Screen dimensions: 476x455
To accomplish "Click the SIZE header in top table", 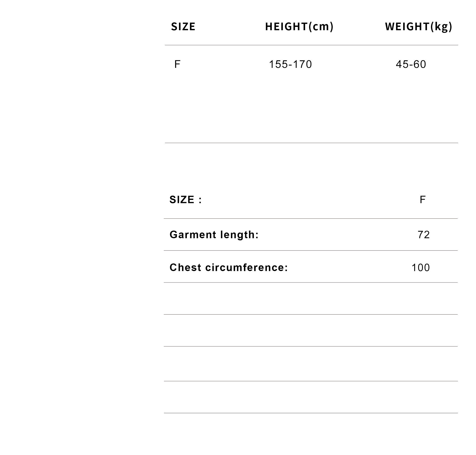I will point(183,26).
